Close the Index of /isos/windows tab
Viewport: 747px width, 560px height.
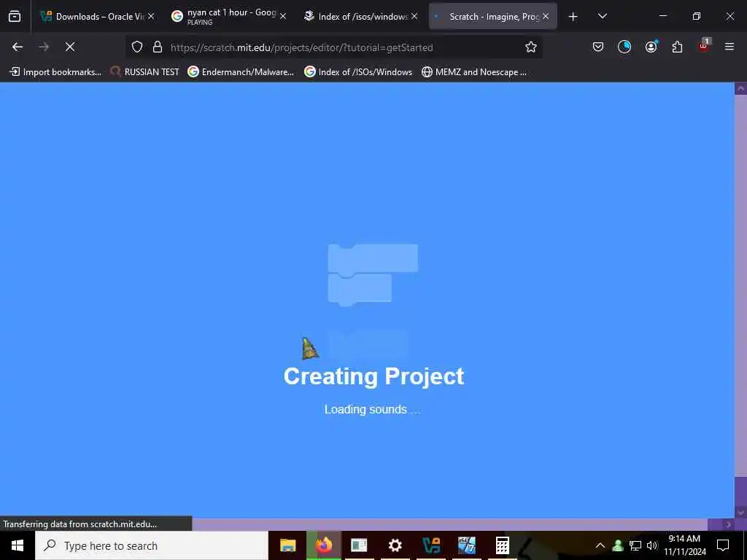pos(414,16)
